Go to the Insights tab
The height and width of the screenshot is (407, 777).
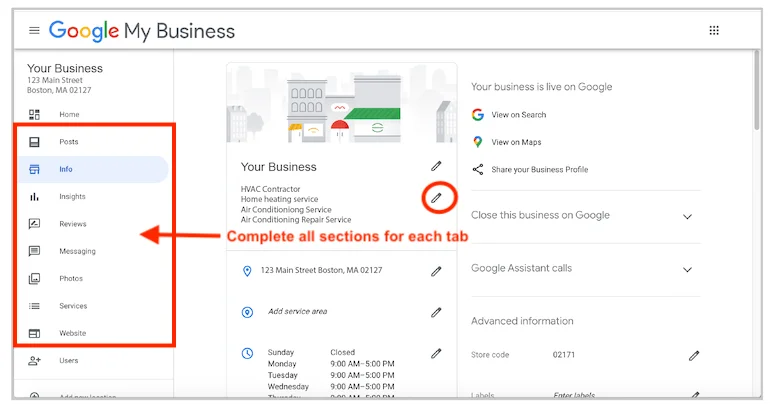pos(72,197)
